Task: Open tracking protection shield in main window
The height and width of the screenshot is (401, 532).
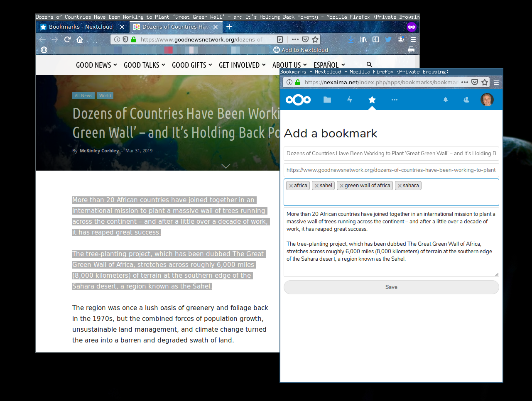Action: (x=125, y=39)
